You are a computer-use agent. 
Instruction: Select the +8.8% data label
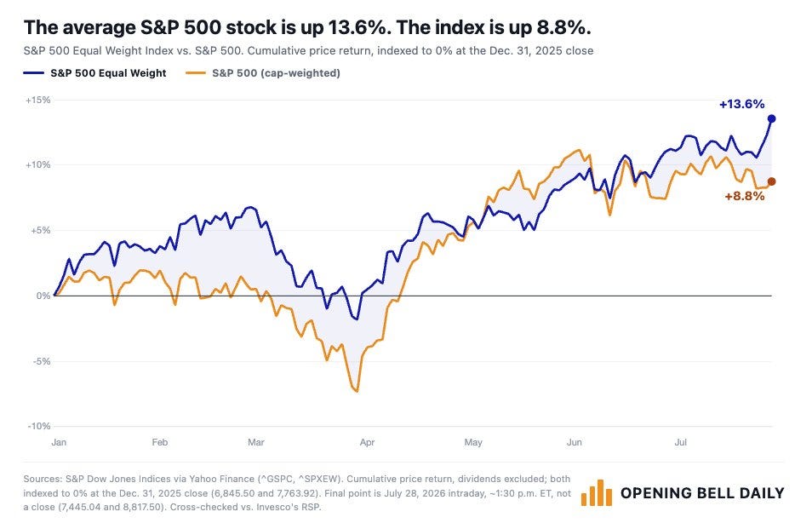pyautogui.click(x=744, y=196)
